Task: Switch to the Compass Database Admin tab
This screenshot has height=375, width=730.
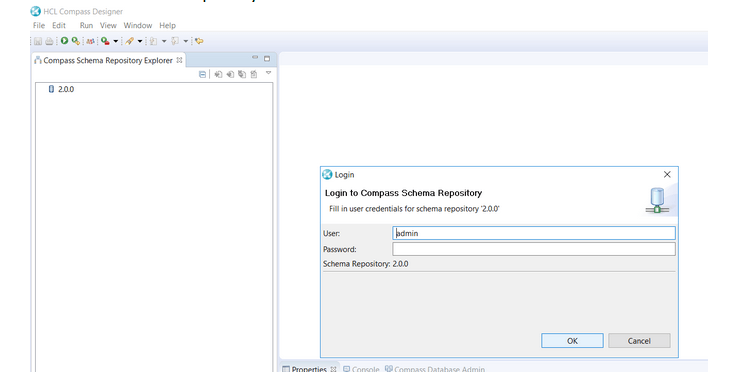Action: [x=435, y=369]
